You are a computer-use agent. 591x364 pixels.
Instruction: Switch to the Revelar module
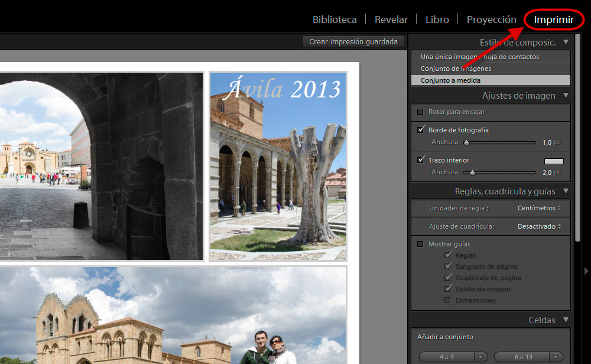pyautogui.click(x=391, y=19)
